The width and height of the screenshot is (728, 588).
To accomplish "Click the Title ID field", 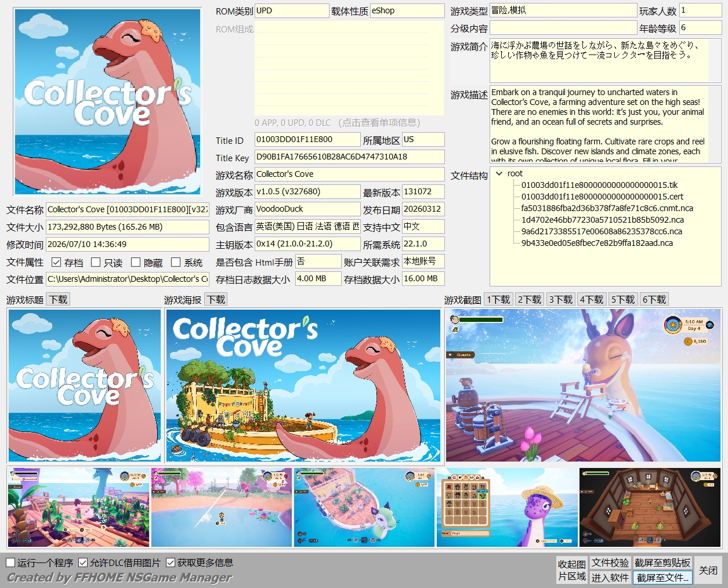I will pyautogui.click(x=307, y=140).
